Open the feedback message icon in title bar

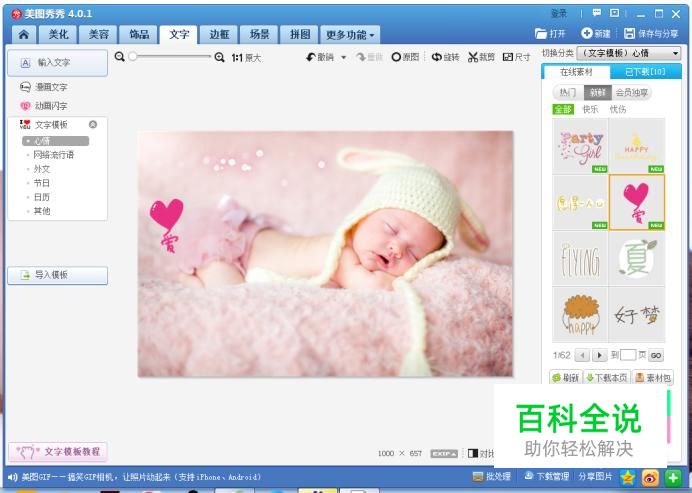click(597, 13)
